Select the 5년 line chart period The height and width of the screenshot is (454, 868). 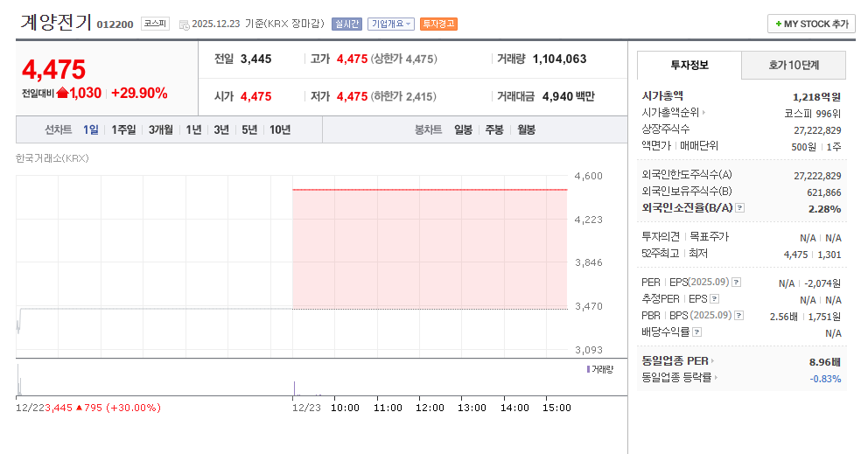coord(249,129)
